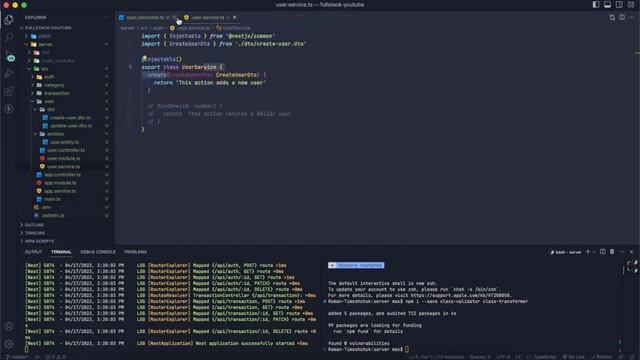Click Go Live in status bar
640x360 pixels.
click(573, 357)
